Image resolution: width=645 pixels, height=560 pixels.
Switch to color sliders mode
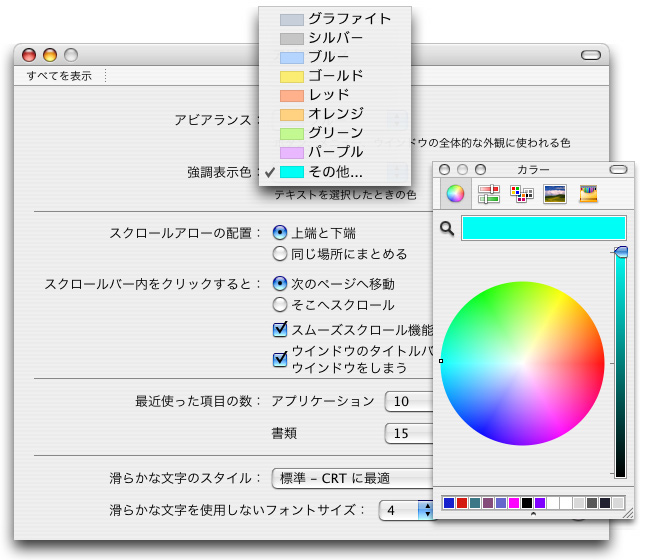click(489, 193)
